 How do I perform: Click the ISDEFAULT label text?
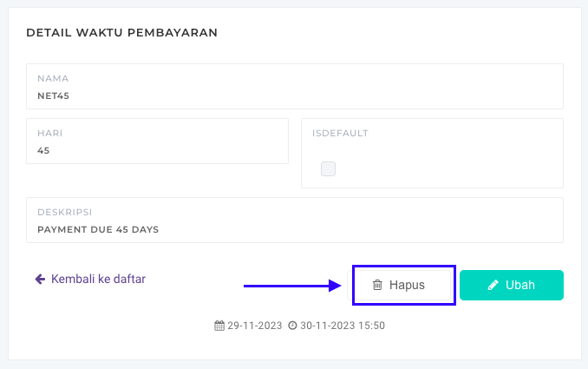(x=340, y=133)
